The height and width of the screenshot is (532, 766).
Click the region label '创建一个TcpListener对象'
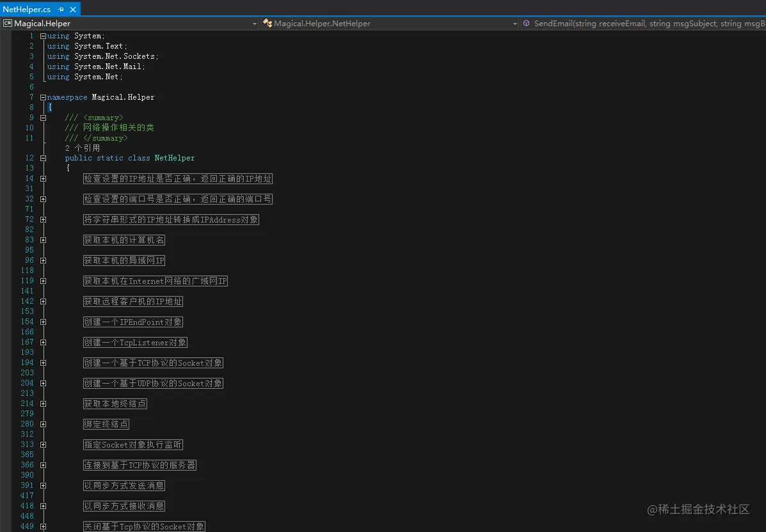135,343
